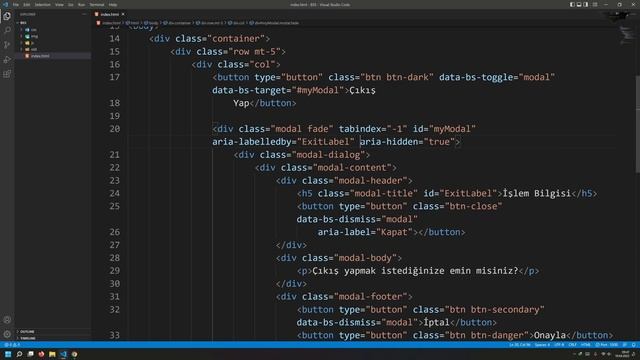640x360 pixels.
Task: Click Spaces indentation status entry
Action: [x=542, y=345]
